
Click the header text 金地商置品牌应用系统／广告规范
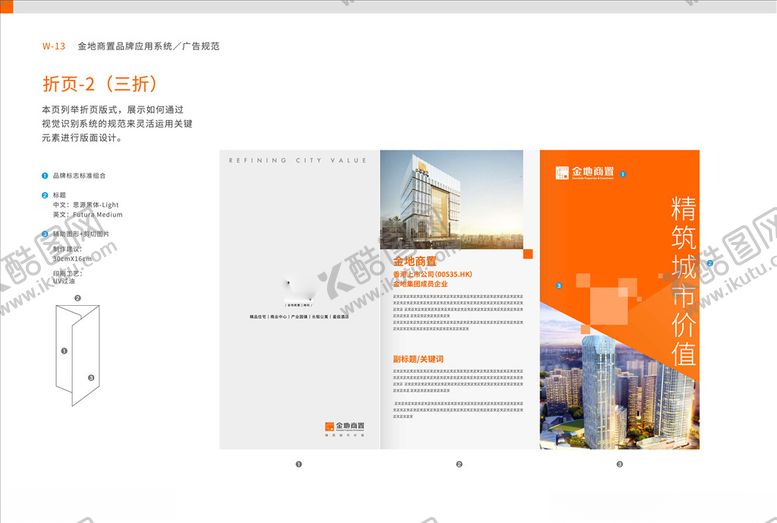148,46
